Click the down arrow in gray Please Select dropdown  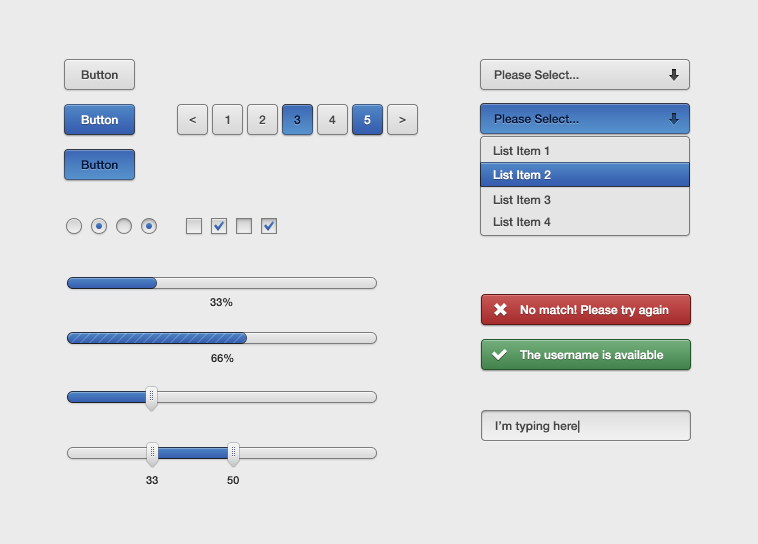coord(673,74)
